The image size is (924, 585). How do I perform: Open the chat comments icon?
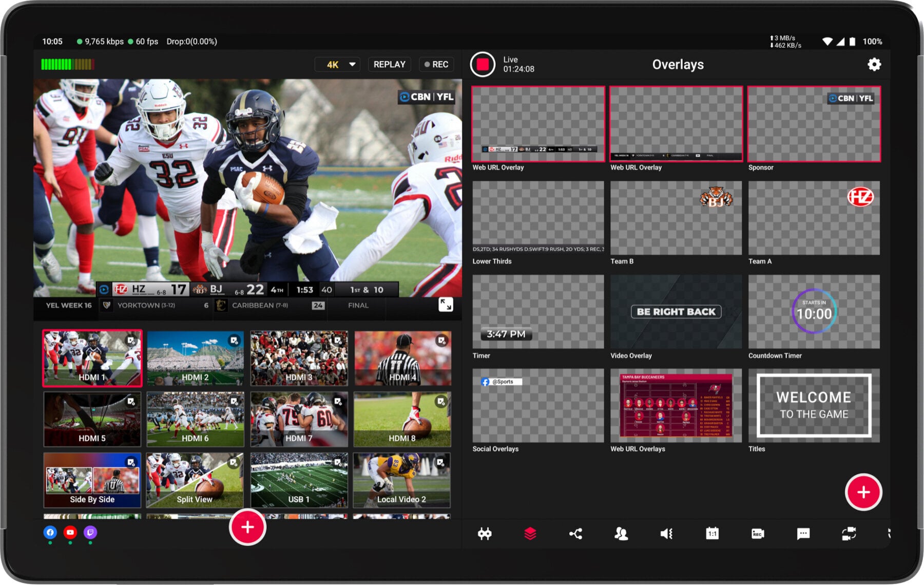pyautogui.click(x=803, y=534)
